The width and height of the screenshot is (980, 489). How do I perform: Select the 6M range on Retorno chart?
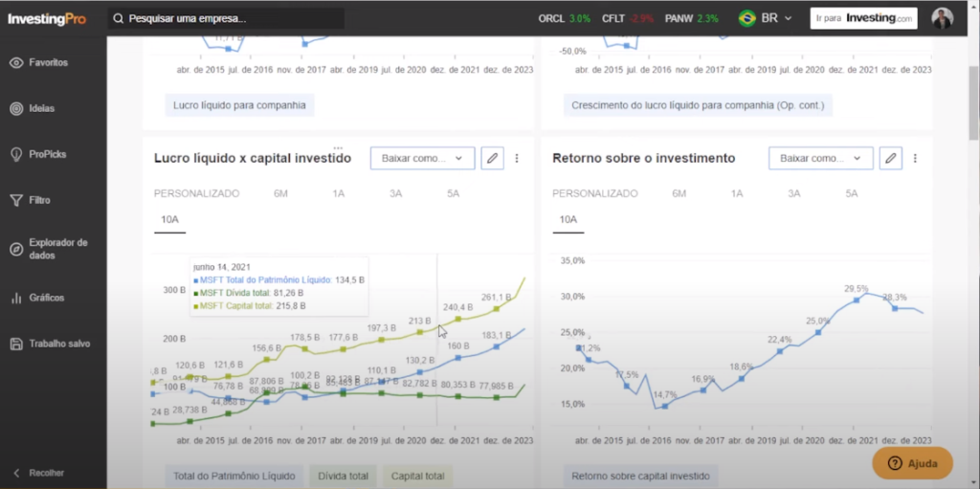679,193
